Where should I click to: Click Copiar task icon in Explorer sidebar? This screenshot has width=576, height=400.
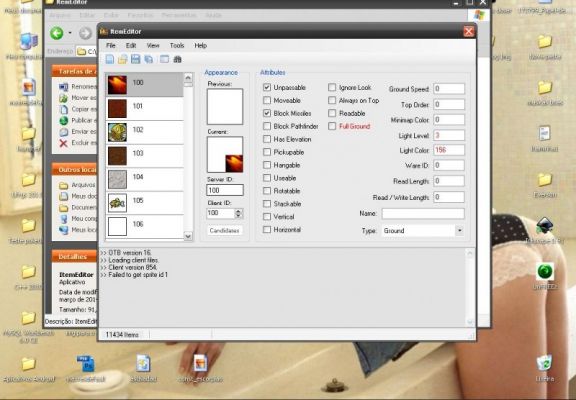(64, 109)
